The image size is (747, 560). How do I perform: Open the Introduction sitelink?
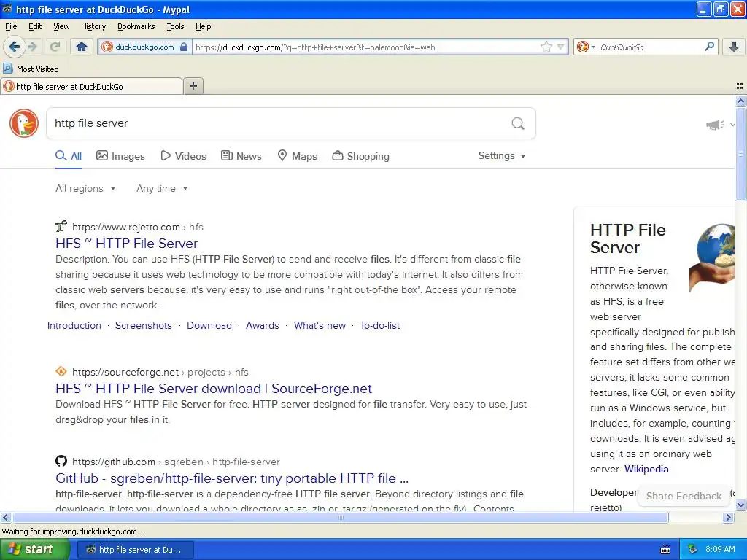tap(74, 326)
